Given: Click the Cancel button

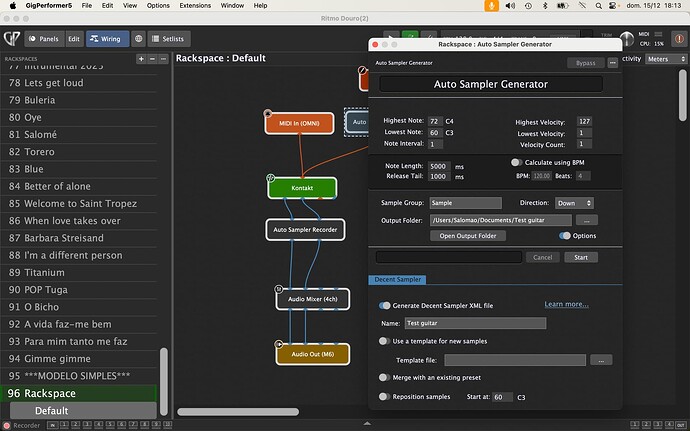Looking at the screenshot, I should point(543,258).
